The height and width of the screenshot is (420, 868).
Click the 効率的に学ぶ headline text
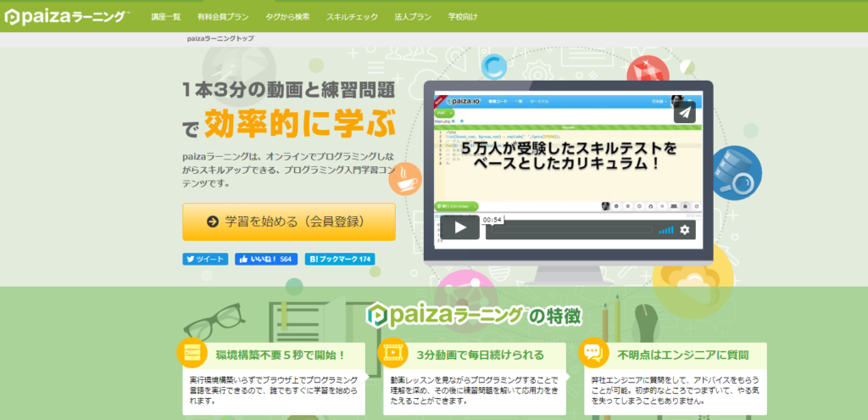tap(299, 125)
